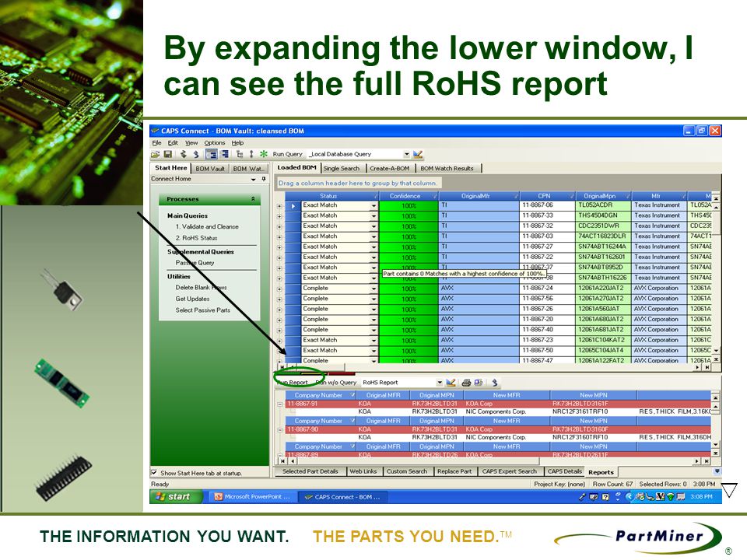747x560 pixels.
Task: Click the green network tray icon
Action: click(x=670, y=497)
